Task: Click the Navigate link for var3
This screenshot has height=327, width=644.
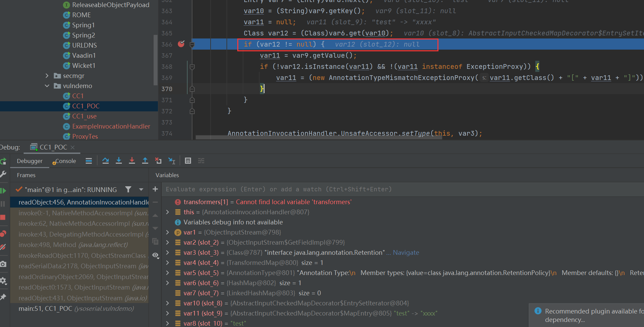Action: 406,252
